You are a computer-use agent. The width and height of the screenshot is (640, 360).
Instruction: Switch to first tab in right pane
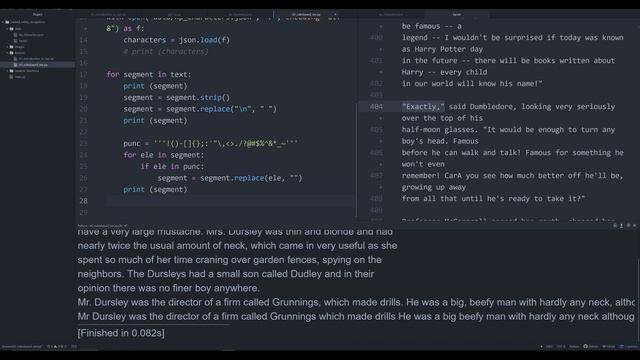tap(391, 14)
